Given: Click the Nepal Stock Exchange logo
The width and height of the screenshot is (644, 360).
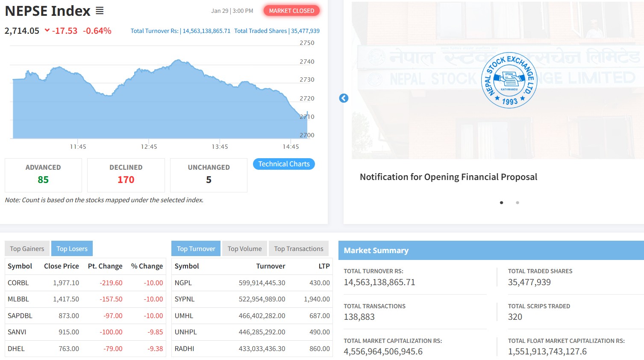Looking at the screenshot, I should point(509,80).
